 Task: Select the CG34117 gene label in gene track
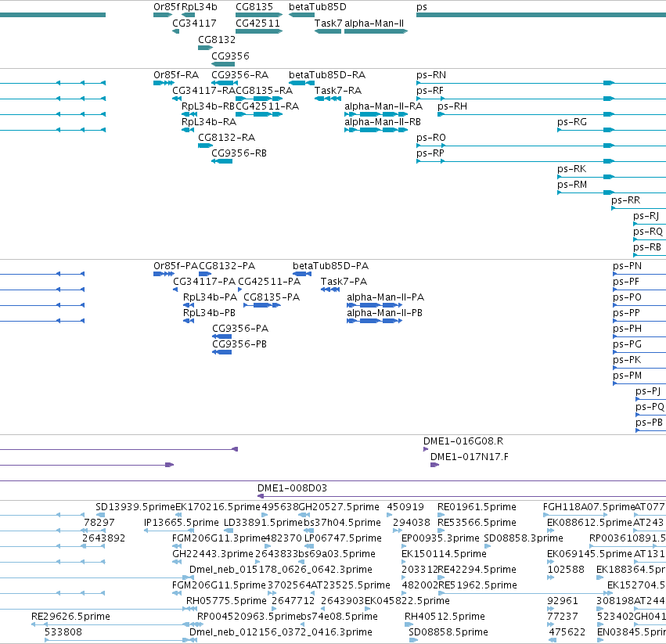(194, 23)
